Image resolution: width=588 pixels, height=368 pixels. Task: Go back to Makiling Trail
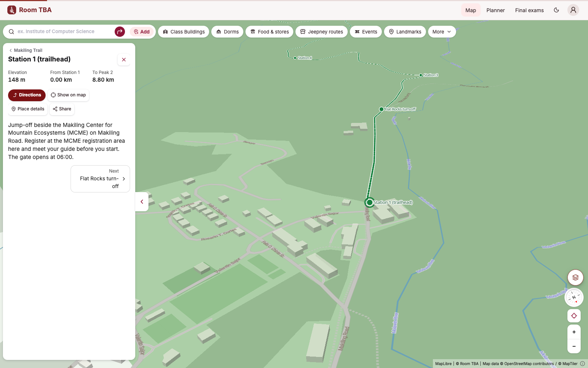pyautogui.click(x=26, y=50)
